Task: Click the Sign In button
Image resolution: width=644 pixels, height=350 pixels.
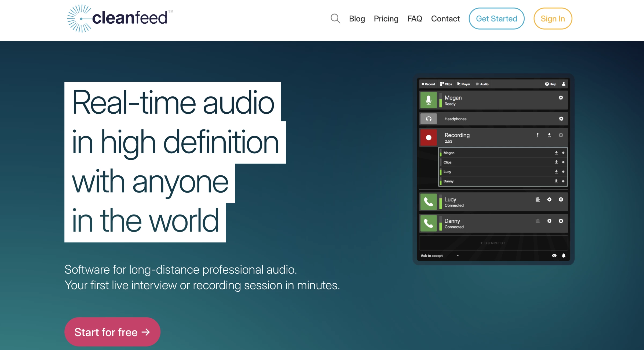Action: (553, 19)
